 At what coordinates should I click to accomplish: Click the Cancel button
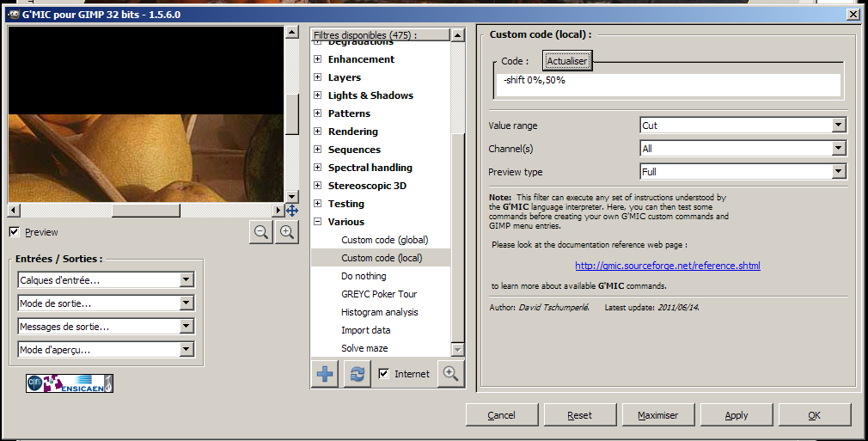pyautogui.click(x=502, y=415)
